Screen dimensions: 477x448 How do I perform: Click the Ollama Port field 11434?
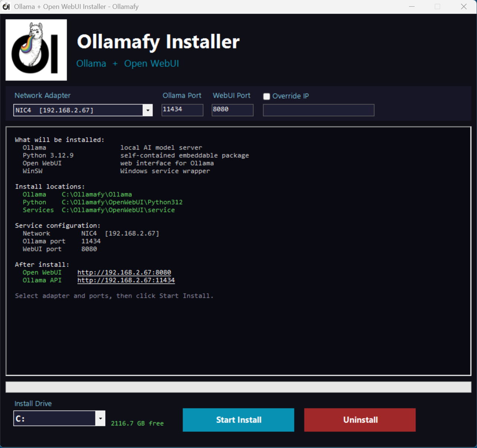pyautogui.click(x=182, y=110)
